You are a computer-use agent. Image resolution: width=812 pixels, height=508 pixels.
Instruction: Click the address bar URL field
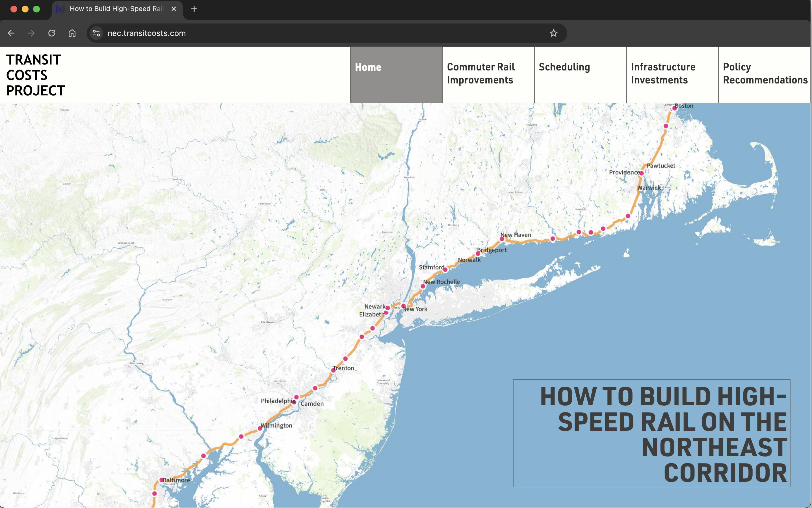[302, 33]
